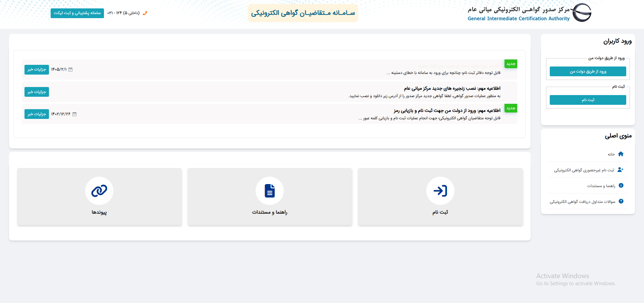This screenshot has height=303, width=644.
Task: Click the chain link icon on پیوندها card
Action: coord(99,191)
